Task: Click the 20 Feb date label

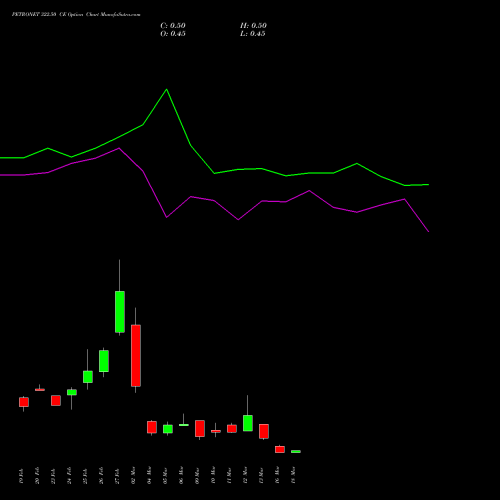Action: point(37,476)
